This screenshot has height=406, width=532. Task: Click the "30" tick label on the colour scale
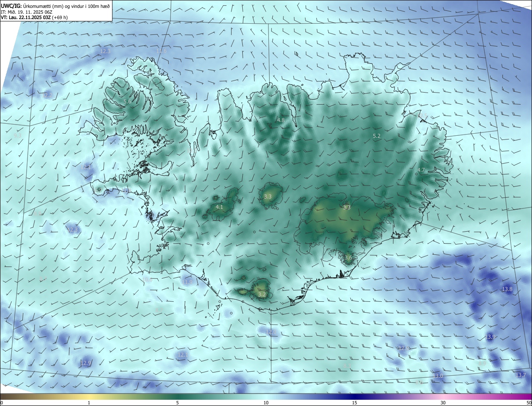tap(443, 403)
